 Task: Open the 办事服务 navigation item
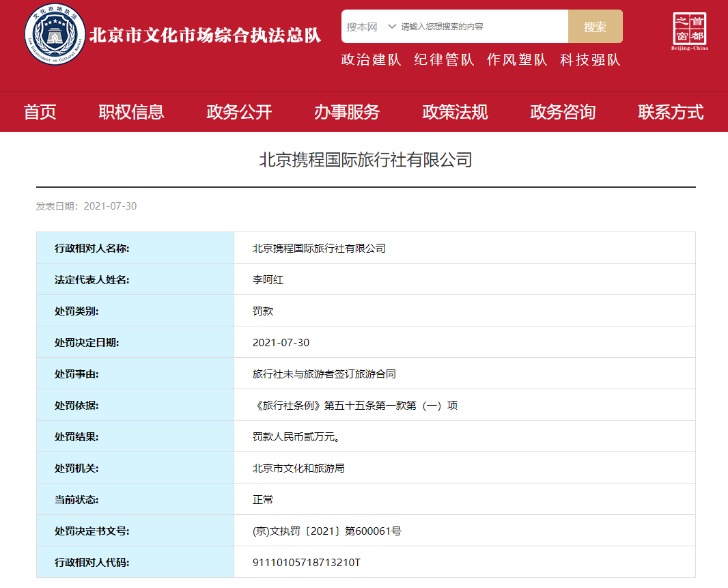pyautogui.click(x=347, y=112)
